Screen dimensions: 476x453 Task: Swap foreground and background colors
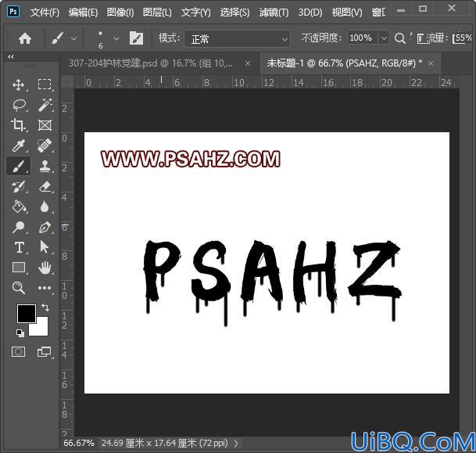pos(45,307)
